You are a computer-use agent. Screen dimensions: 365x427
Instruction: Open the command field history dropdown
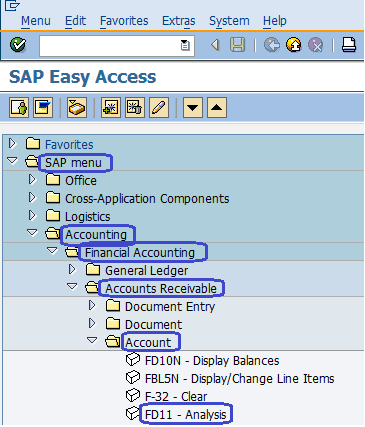coord(185,45)
